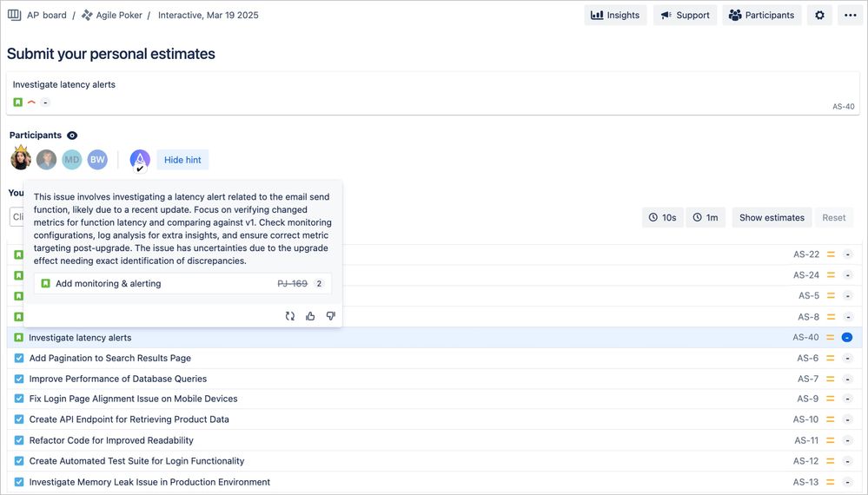The image size is (868, 495).
Task: Click the AS-24 issue key
Action: pos(806,275)
